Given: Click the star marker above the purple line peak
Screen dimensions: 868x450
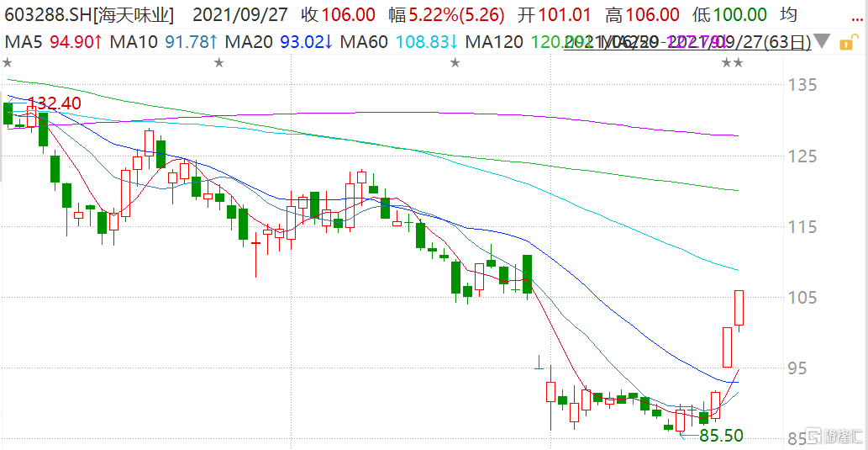Looking at the screenshot, I should 455,62.
